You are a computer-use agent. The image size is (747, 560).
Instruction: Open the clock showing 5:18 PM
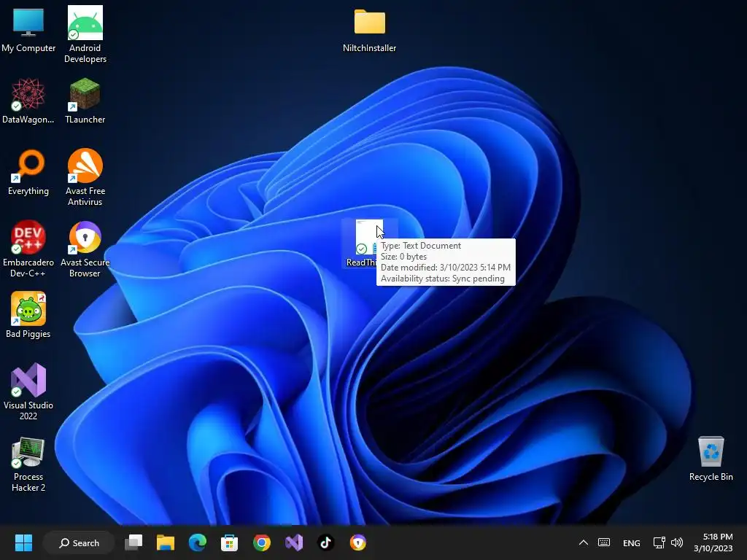pos(713,542)
